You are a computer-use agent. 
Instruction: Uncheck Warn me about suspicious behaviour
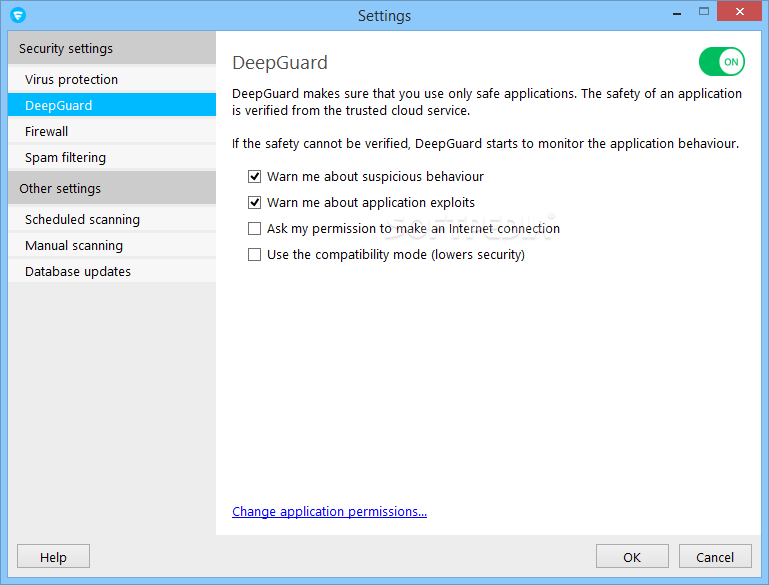(x=254, y=177)
